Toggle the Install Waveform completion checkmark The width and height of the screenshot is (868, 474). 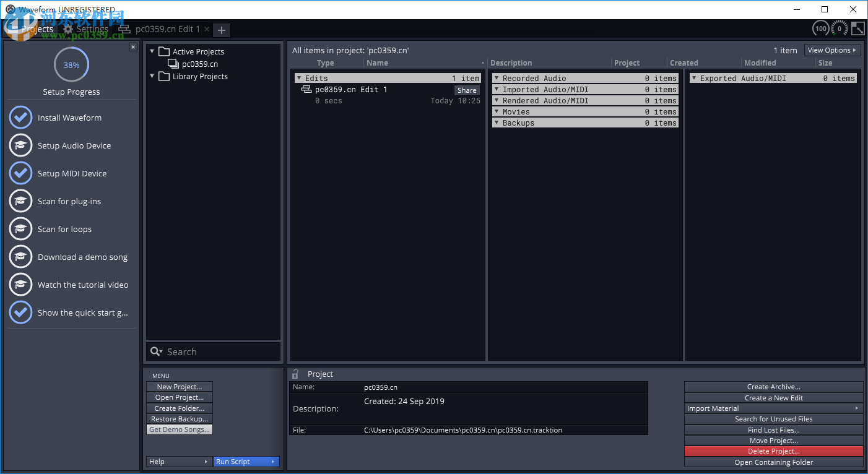[20, 118]
